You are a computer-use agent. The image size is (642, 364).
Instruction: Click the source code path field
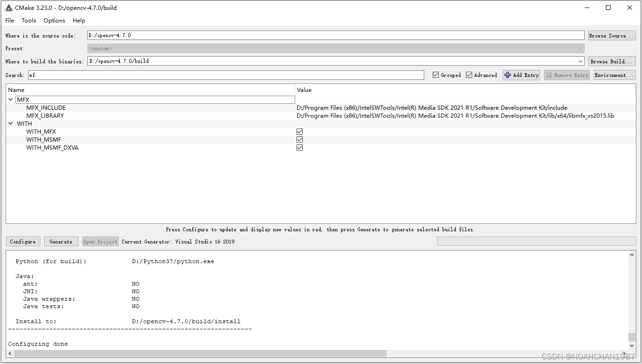(336, 36)
